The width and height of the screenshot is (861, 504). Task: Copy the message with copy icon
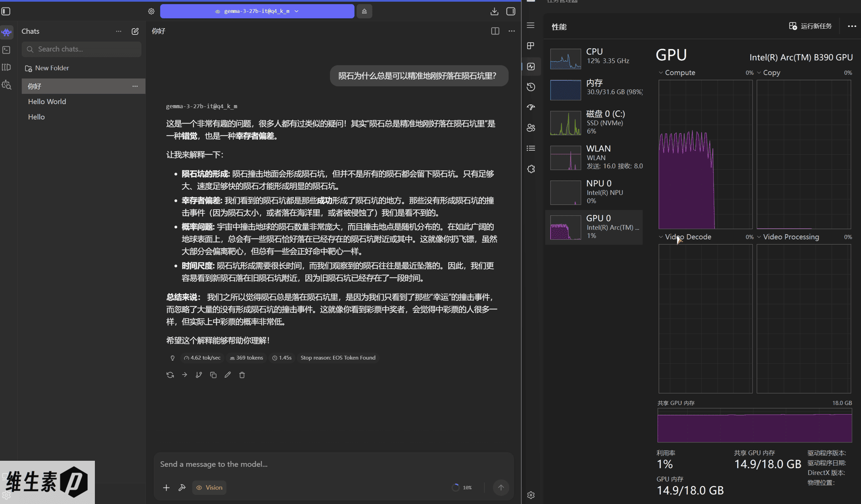click(x=213, y=375)
